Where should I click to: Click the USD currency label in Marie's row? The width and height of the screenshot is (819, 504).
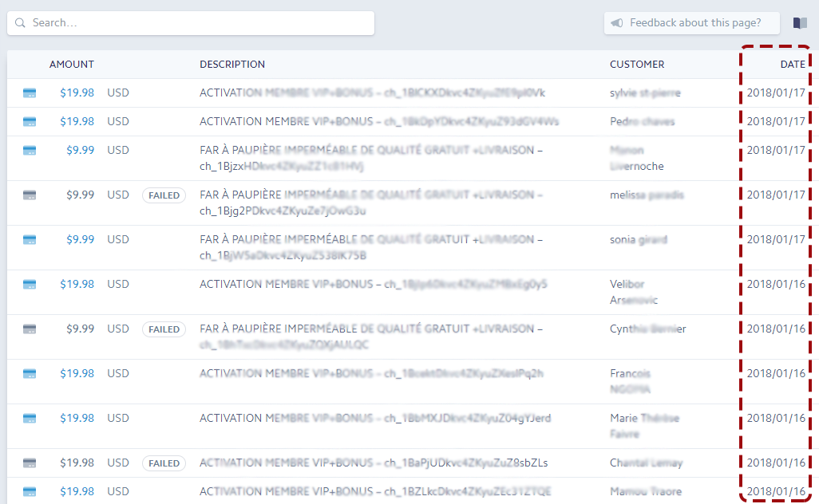coord(118,419)
